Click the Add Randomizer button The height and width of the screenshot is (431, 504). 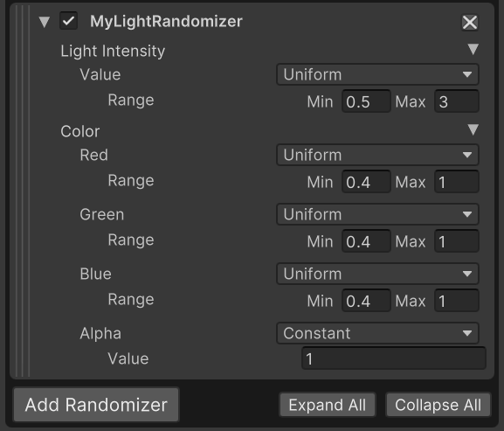point(96,405)
